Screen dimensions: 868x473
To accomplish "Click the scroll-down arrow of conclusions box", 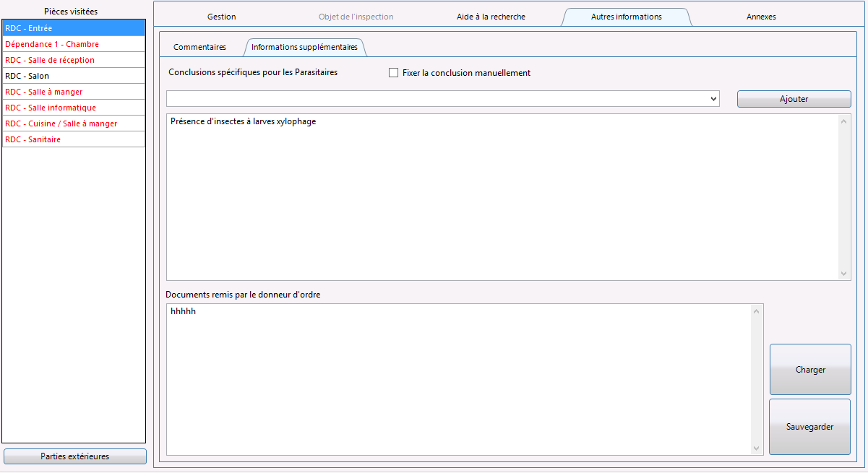I will (844, 274).
